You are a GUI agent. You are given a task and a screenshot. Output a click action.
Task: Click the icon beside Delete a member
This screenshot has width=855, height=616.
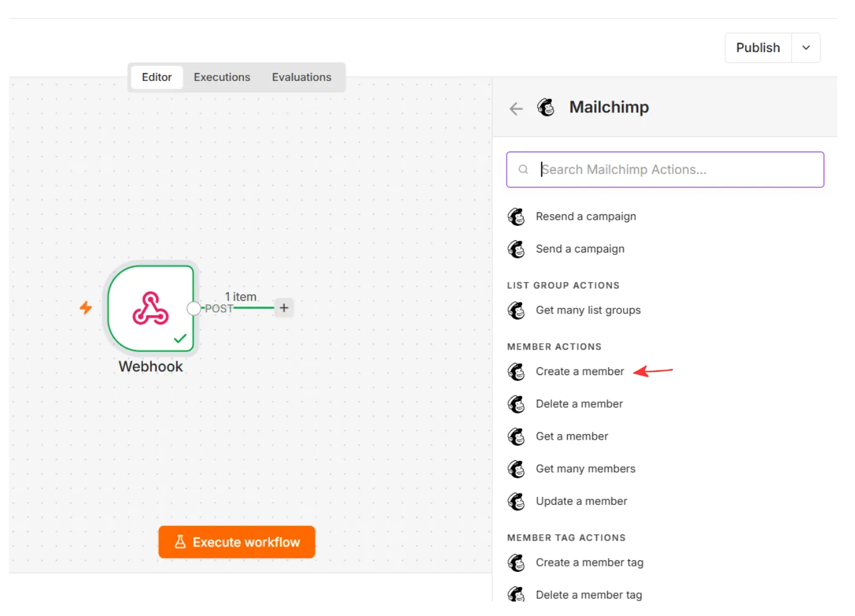click(x=516, y=404)
